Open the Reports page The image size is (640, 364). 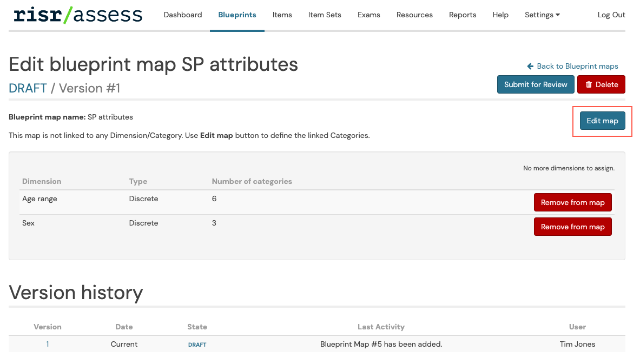pos(462,15)
